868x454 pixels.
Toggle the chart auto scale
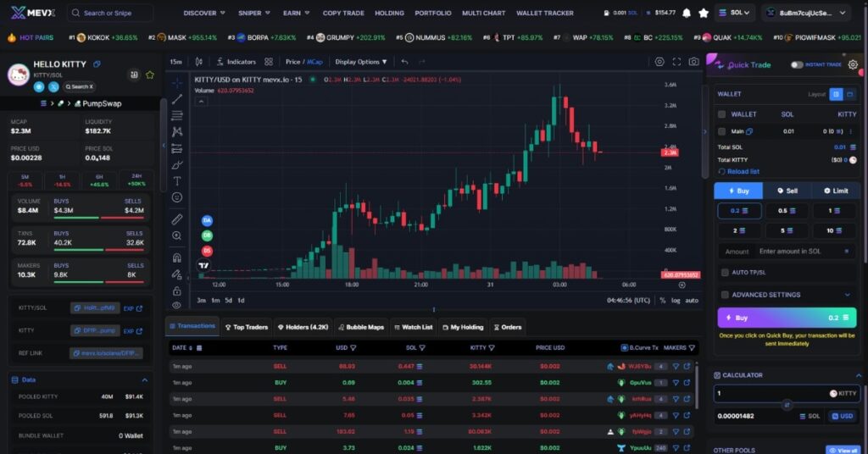(x=692, y=301)
